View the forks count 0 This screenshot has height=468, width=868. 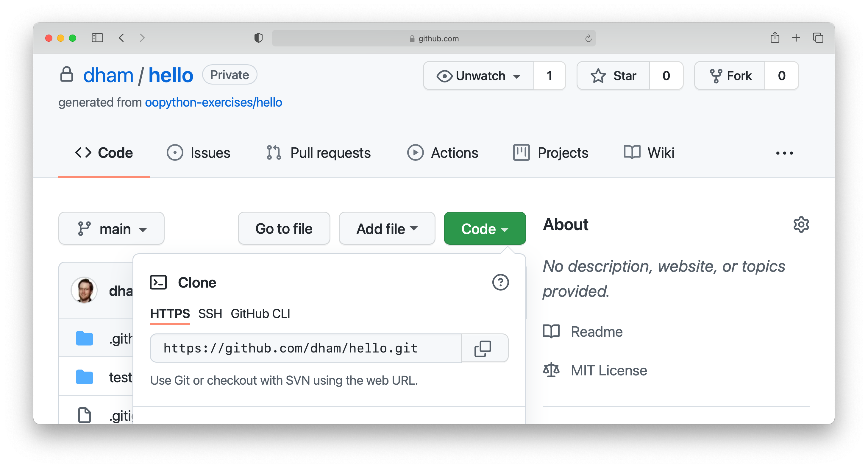781,76
